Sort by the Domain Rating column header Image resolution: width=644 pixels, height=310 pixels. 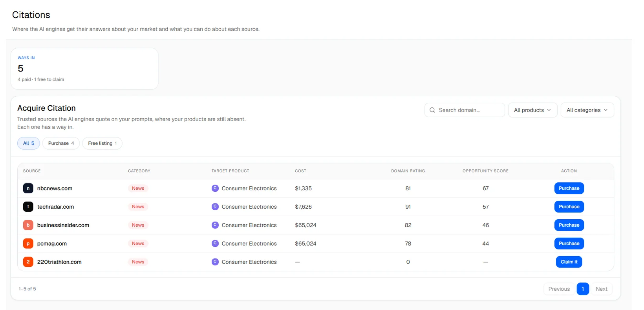point(408,171)
